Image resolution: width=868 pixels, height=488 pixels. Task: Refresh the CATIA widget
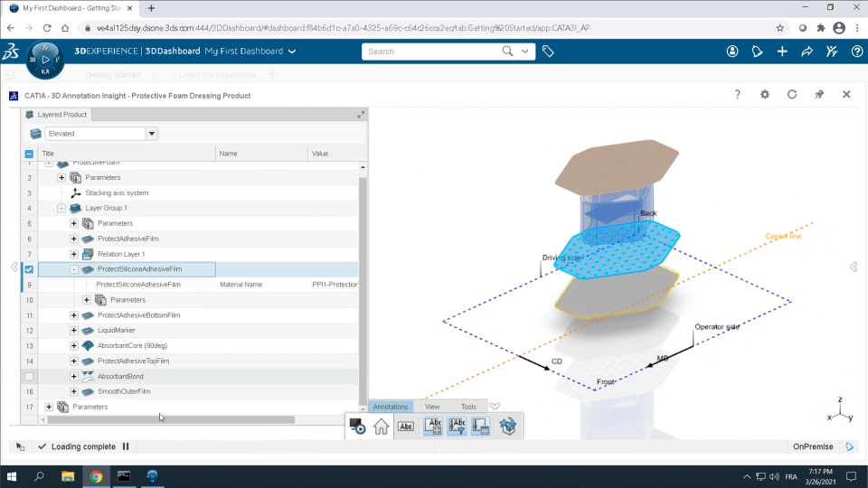point(792,95)
